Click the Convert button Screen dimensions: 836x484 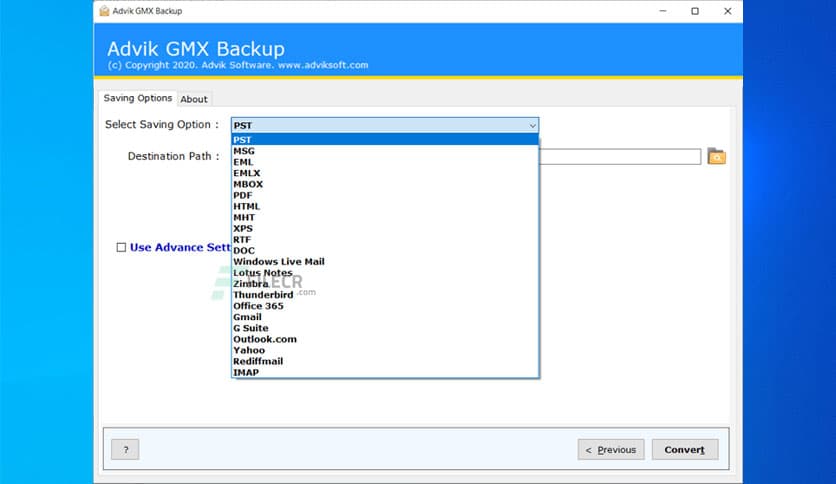pyautogui.click(x=685, y=449)
